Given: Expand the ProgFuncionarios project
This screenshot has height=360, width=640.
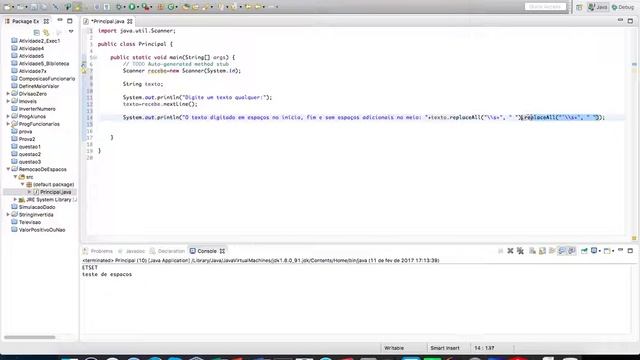Looking at the screenshot, I should 8,124.
